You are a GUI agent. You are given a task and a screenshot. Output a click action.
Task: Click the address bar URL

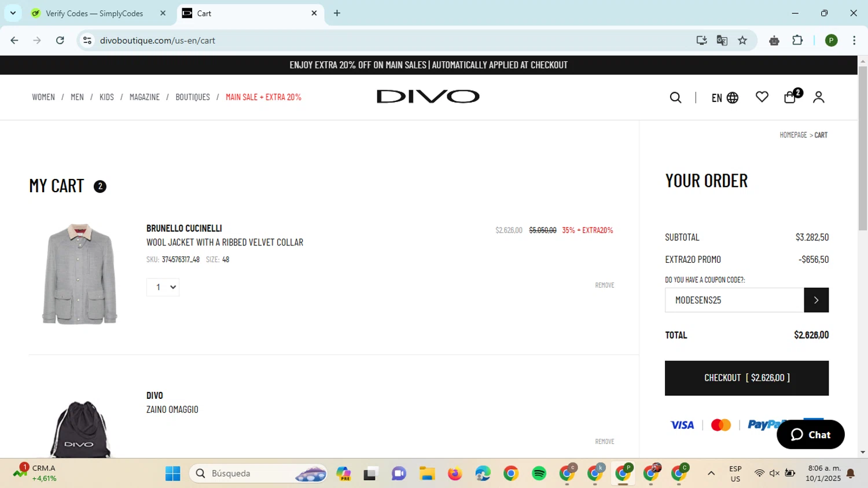pos(157,41)
